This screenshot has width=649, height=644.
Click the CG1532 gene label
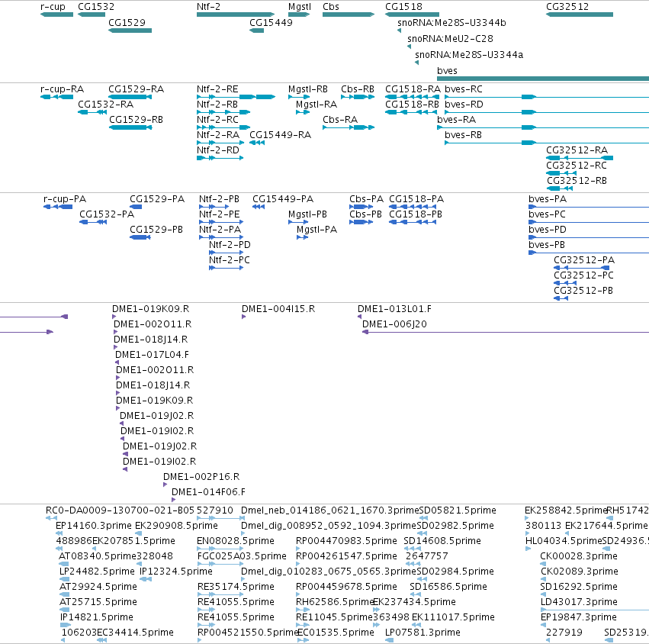click(96, 7)
